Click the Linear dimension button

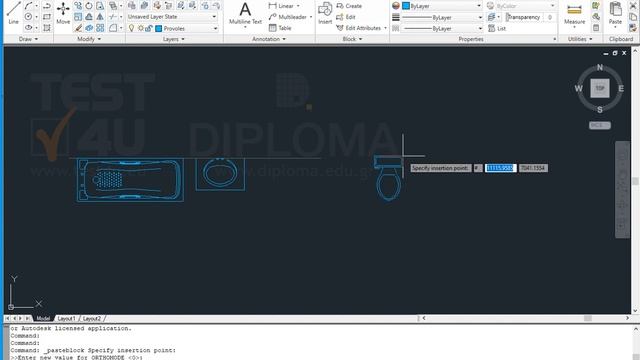(281, 6)
